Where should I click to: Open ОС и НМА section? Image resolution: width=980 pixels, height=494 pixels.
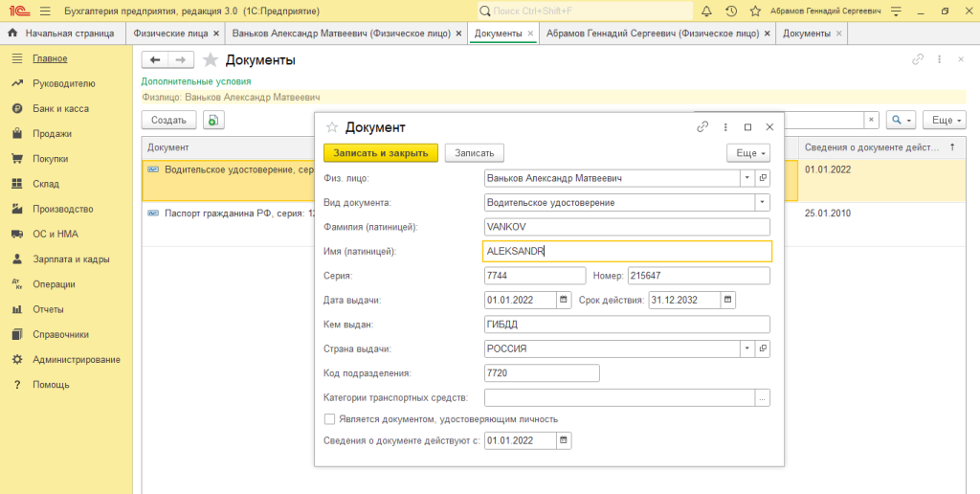(x=56, y=234)
